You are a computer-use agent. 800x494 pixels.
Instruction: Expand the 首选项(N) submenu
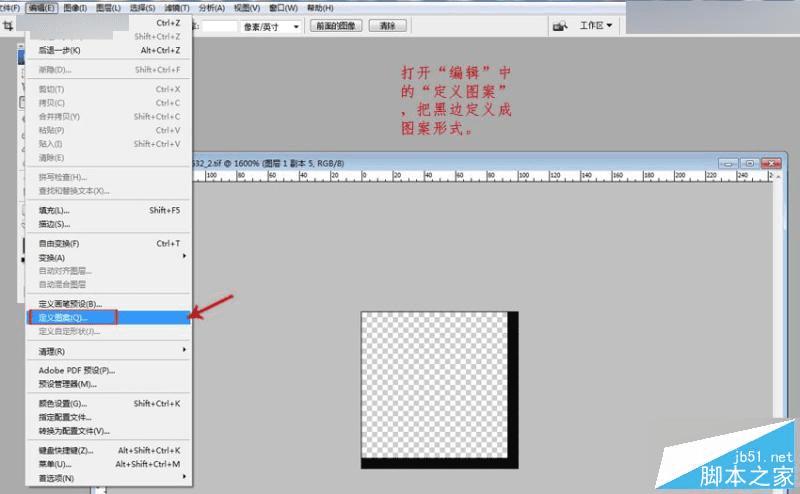109,478
